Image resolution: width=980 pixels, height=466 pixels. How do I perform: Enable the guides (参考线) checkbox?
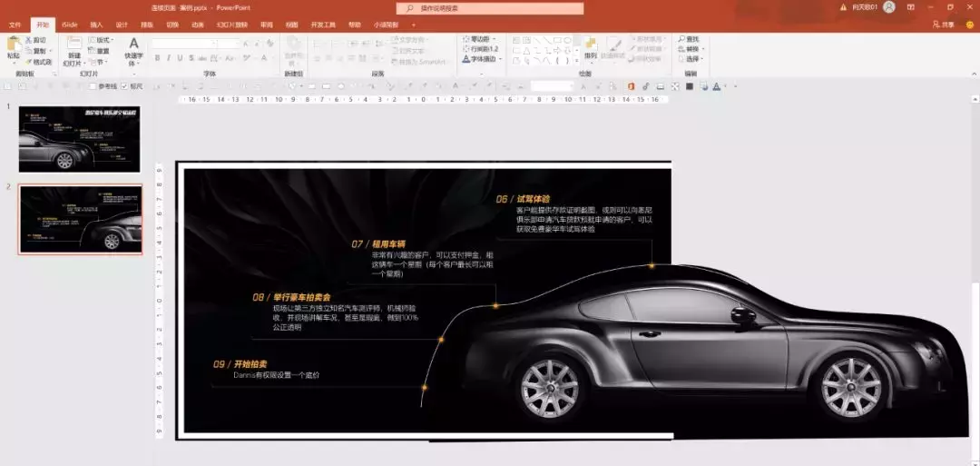click(93, 86)
